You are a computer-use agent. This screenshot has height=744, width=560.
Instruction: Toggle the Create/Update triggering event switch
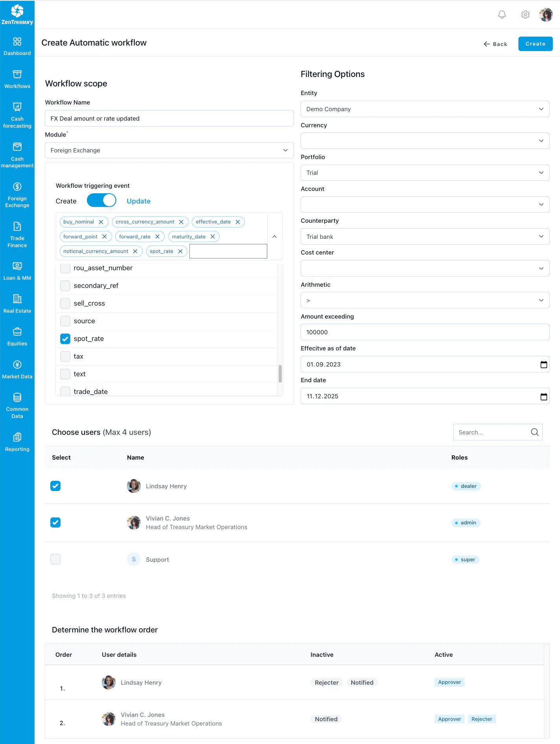(101, 200)
